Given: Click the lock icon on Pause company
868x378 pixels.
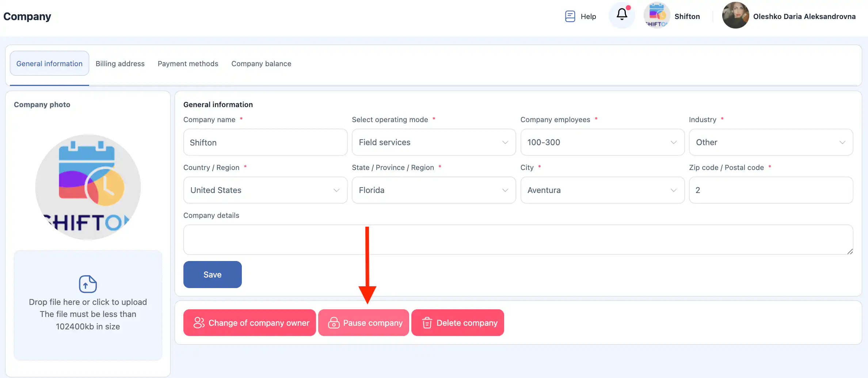Looking at the screenshot, I should click(x=334, y=323).
